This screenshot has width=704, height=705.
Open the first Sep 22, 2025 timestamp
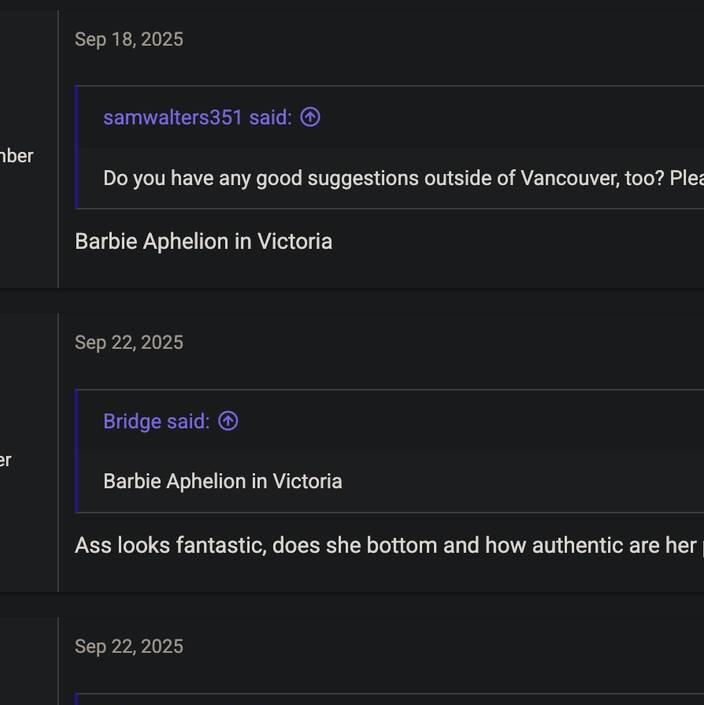coord(129,342)
